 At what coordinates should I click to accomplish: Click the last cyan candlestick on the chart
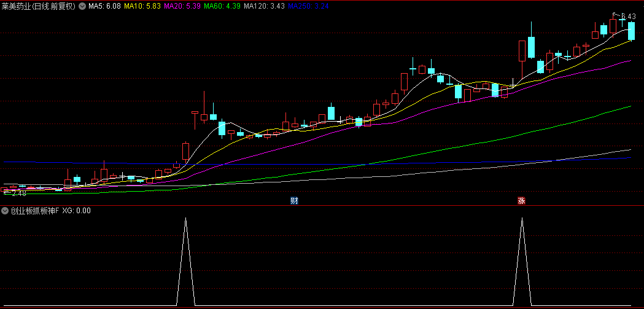(x=631, y=31)
